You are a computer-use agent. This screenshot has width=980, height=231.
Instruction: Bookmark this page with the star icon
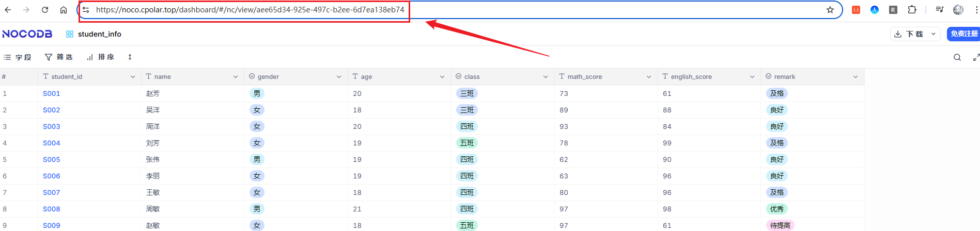pyautogui.click(x=830, y=10)
